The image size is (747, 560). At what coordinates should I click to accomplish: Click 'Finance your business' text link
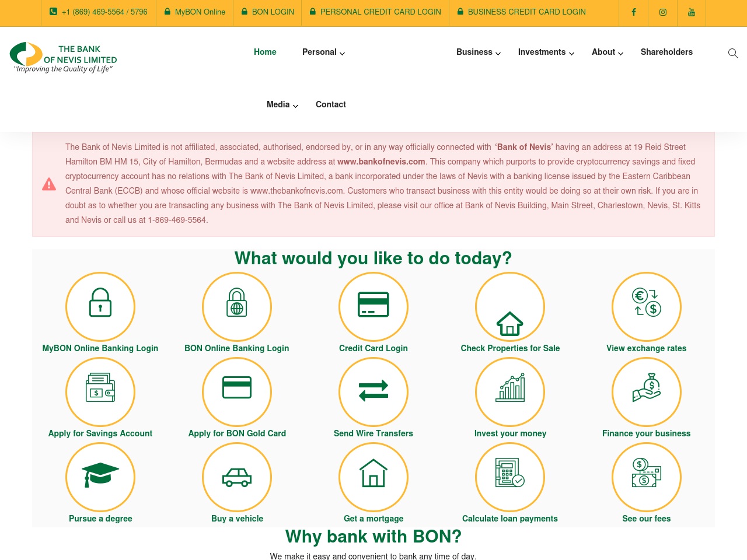point(647,433)
